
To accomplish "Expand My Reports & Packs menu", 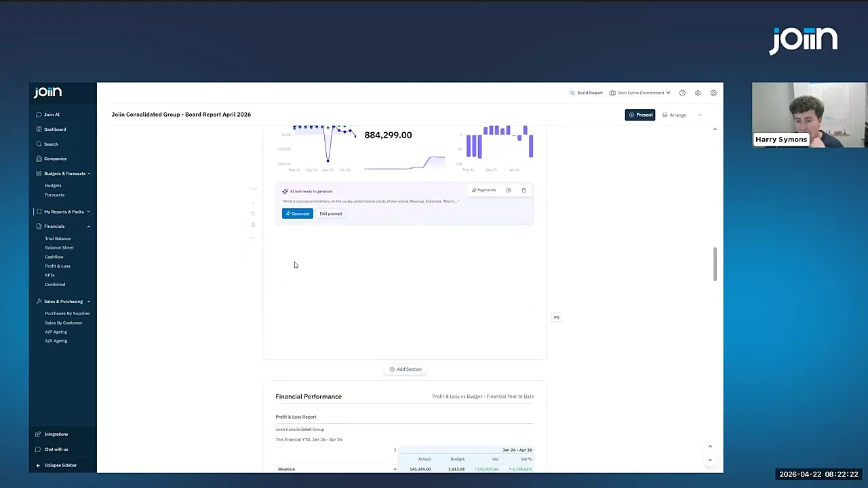I will [89, 212].
